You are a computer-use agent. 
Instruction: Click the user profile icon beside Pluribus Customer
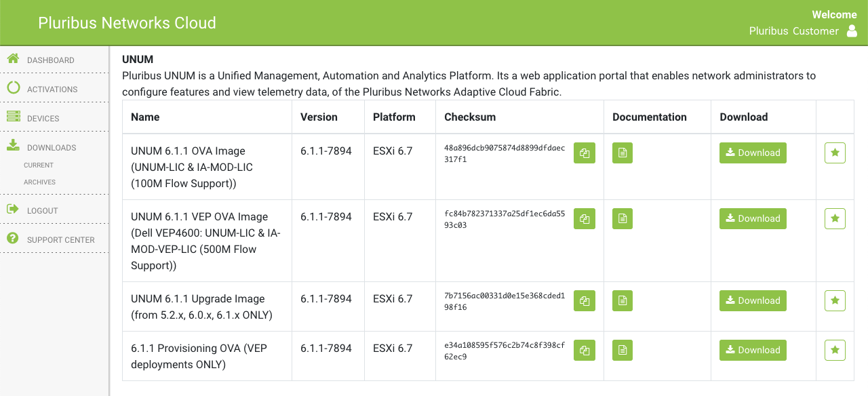click(x=852, y=31)
